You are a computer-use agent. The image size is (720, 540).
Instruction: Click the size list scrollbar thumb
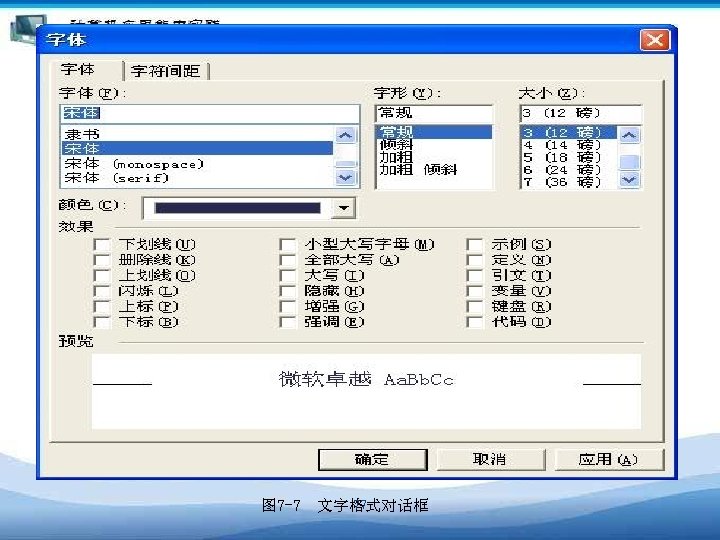pos(629,162)
